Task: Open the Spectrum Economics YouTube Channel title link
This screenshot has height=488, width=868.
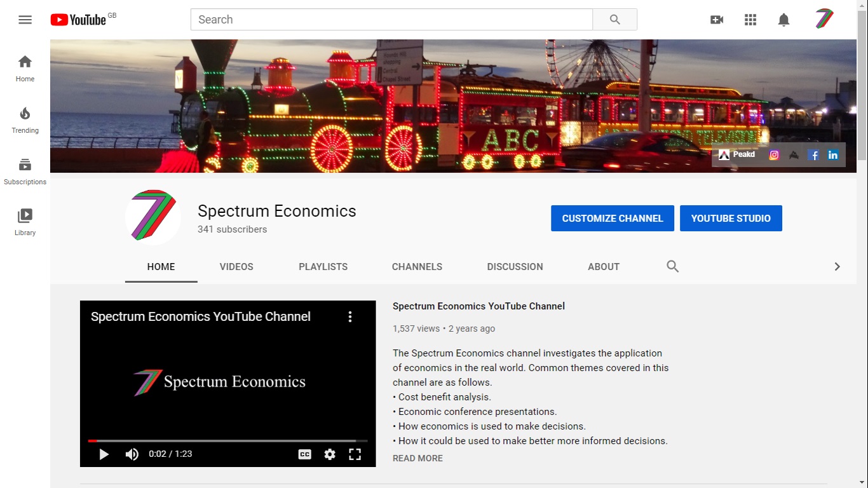Action: pyautogui.click(x=478, y=306)
